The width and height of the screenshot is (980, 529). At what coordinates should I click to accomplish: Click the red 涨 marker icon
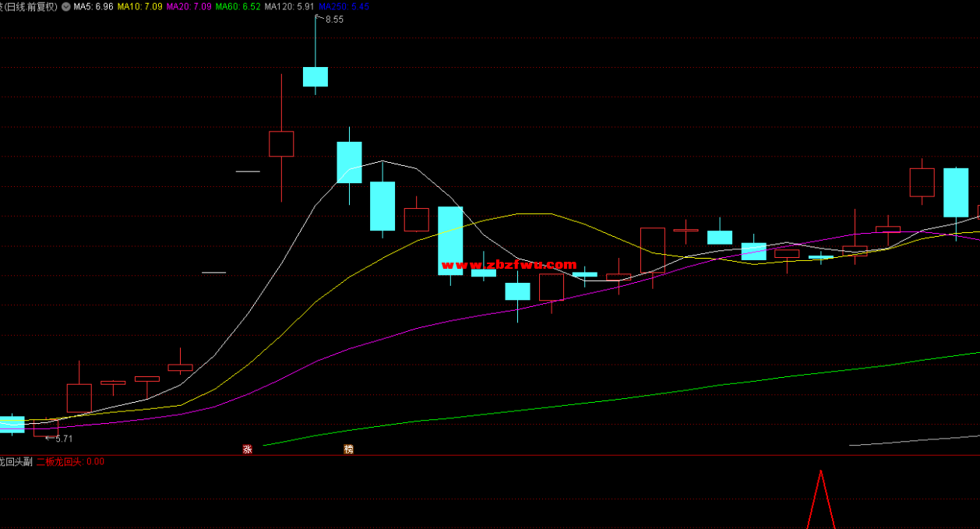click(247, 450)
